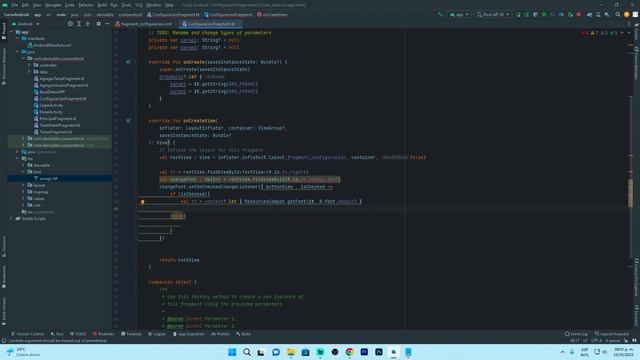Open the Logcat tool window
Screen dimensions: 640x360
(157, 334)
